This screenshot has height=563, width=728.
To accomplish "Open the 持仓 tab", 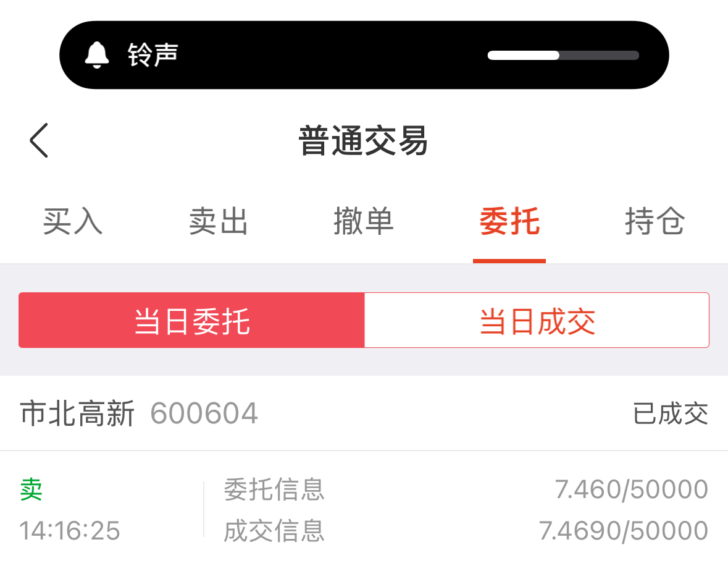I will tap(655, 221).
